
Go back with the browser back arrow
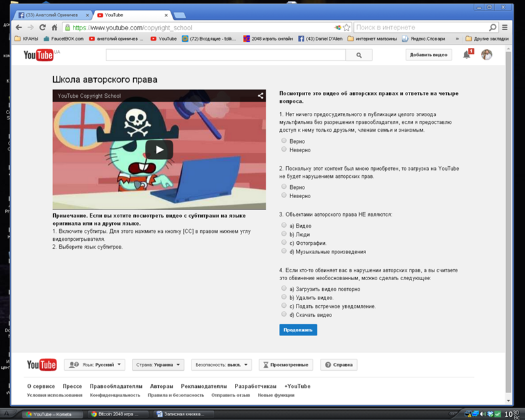click(19, 28)
